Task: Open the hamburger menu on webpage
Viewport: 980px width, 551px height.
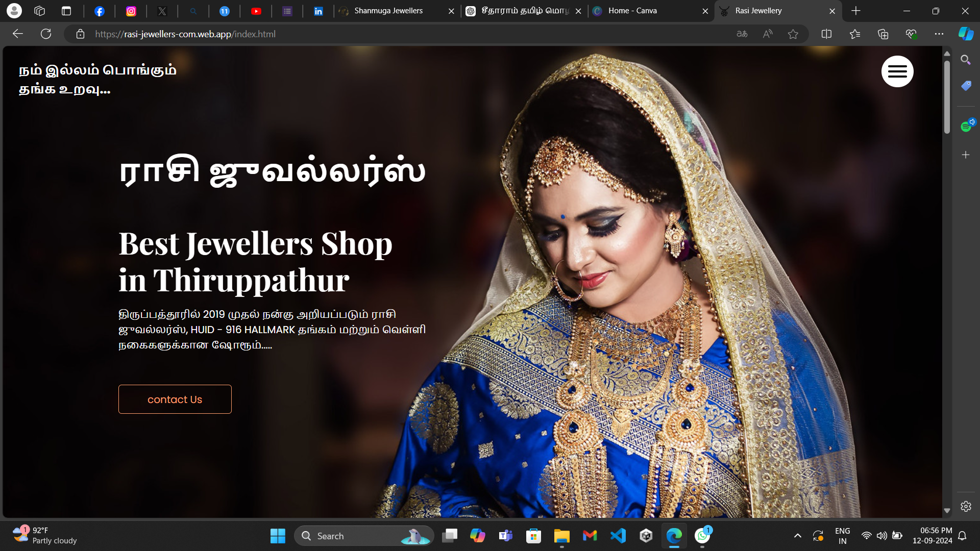Action: coord(897,71)
